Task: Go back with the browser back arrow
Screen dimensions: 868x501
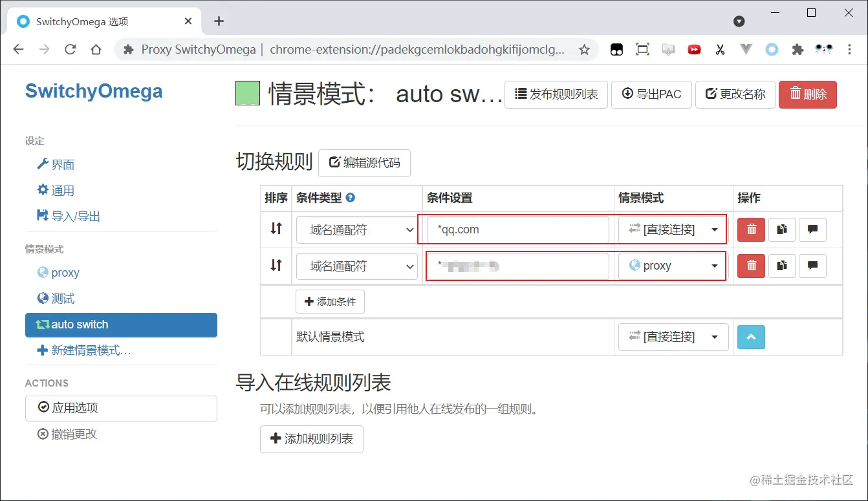Action: pos(18,50)
